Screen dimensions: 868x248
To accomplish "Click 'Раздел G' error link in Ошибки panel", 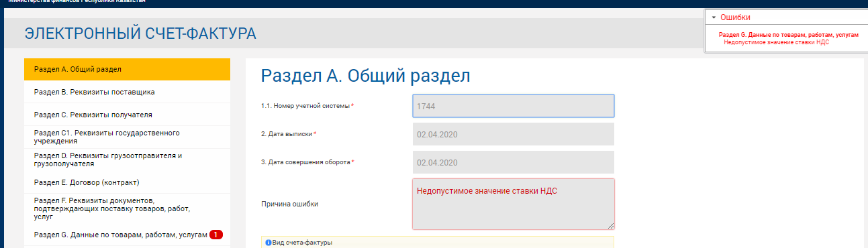I will coord(788,34).
